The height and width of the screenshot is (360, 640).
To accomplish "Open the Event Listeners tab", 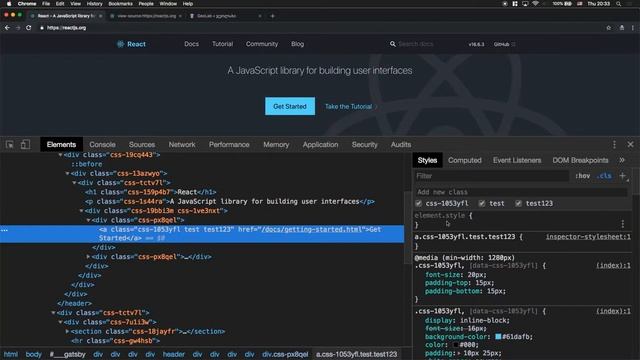I will click(517, 160).
